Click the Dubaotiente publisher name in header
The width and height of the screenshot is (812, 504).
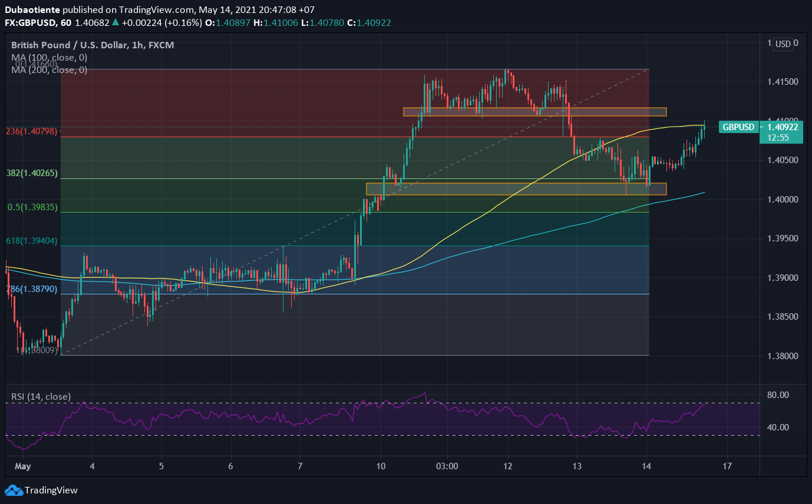click(32, 10)
